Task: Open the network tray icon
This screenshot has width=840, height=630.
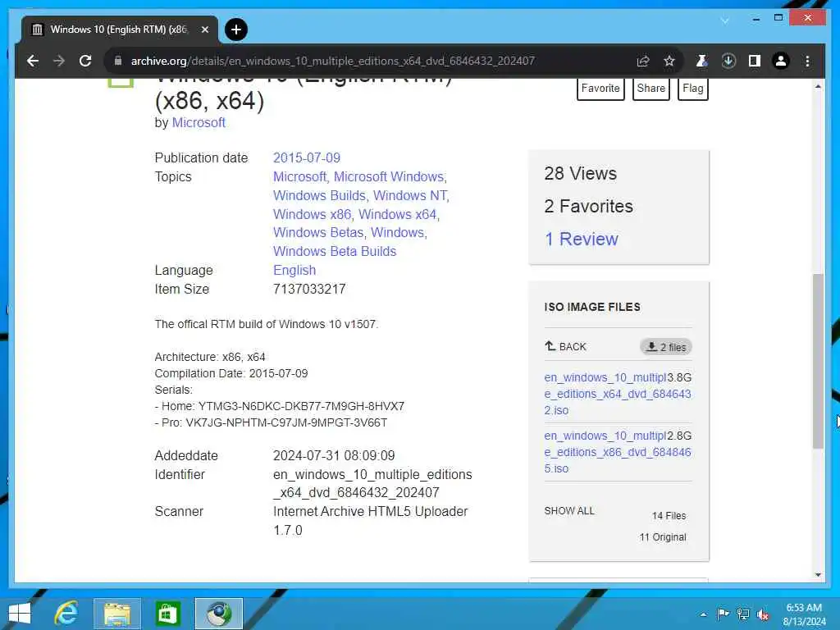Action: tap(743, 614)
